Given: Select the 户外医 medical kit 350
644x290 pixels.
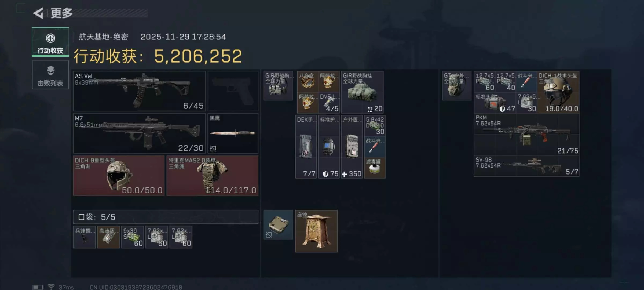Looking at the screenshot, I should [352, 147].
